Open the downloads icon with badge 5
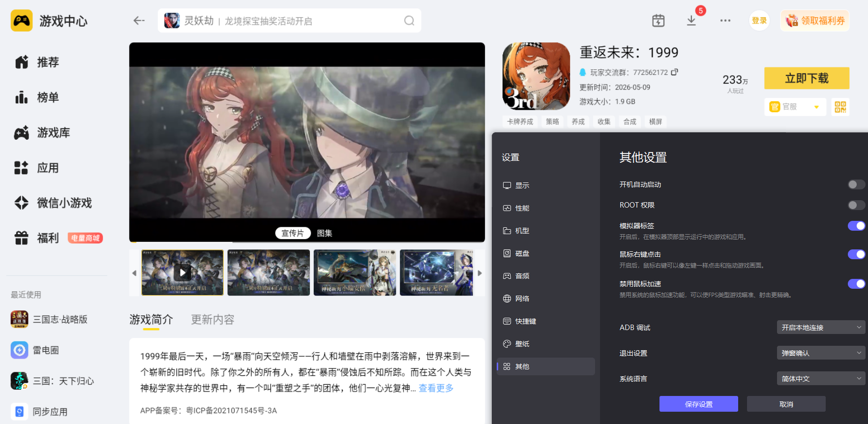This screenshot has width=868, height=424. 691,21
